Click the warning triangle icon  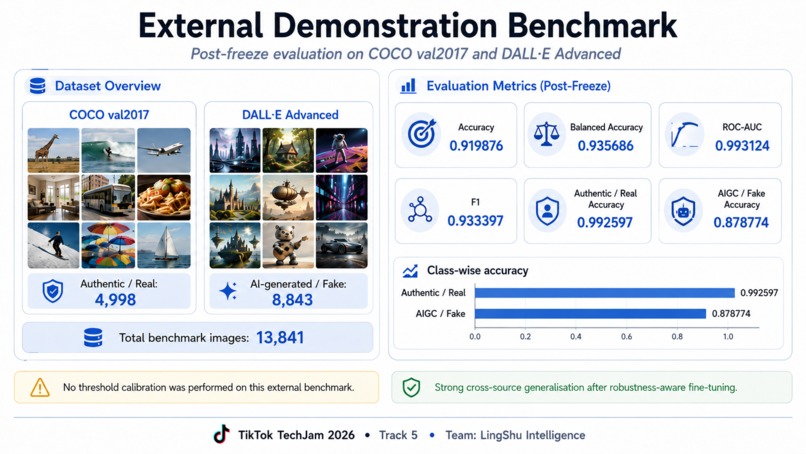[x=40, y=387]
